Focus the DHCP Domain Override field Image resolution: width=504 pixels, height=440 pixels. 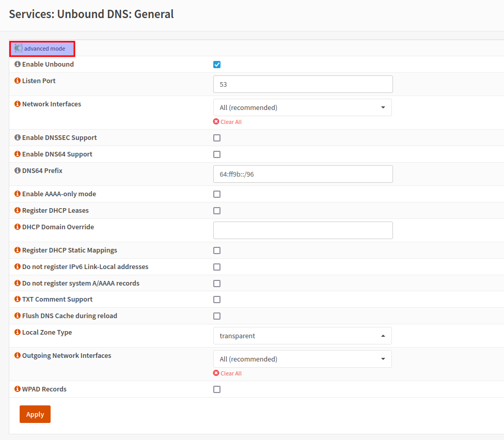(303, 230)
